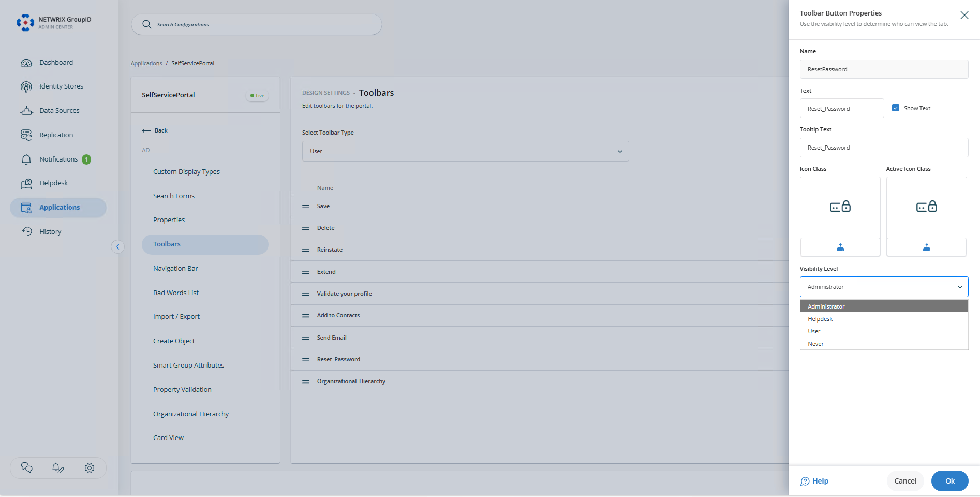Screen dimensions: 980x497
Task: Choose Never in the visibility dropdown
Action: [816, 343]
